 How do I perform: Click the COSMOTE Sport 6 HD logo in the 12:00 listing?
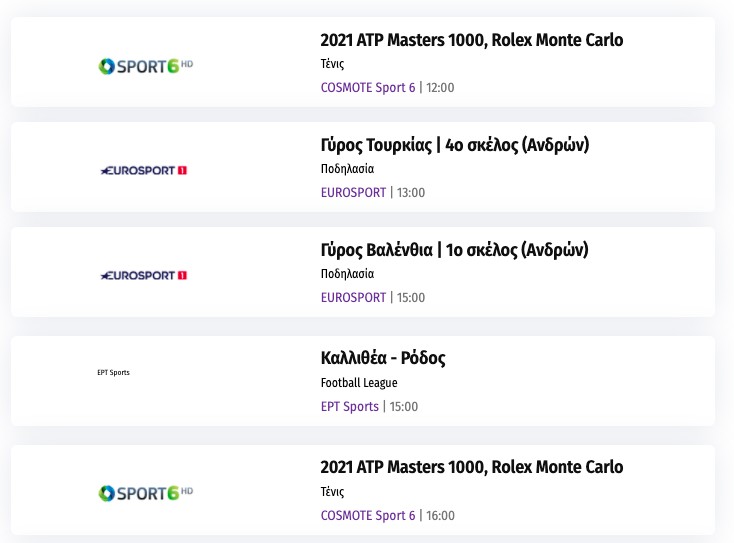(145, 66)
